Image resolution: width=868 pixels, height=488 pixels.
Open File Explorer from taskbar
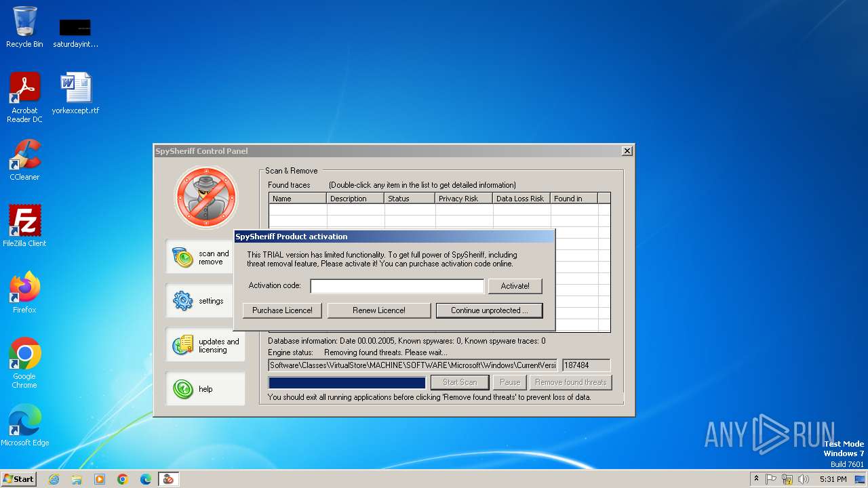tap(77, 479)
